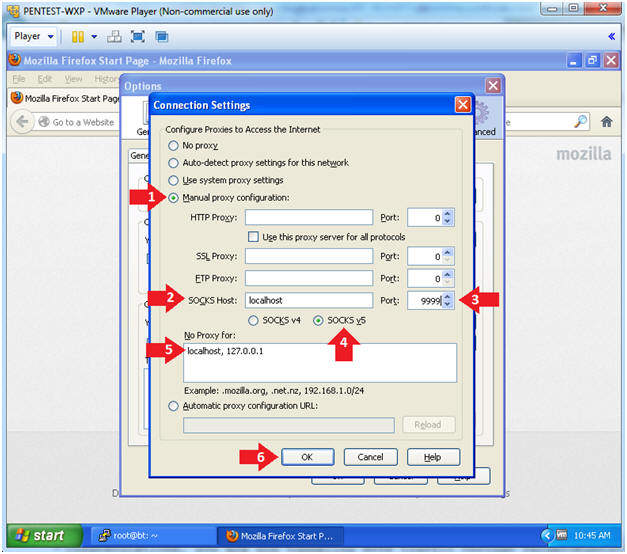Increase the SOCKS port with up arrow
The image size is (627, 554).
tap(448, 297)
